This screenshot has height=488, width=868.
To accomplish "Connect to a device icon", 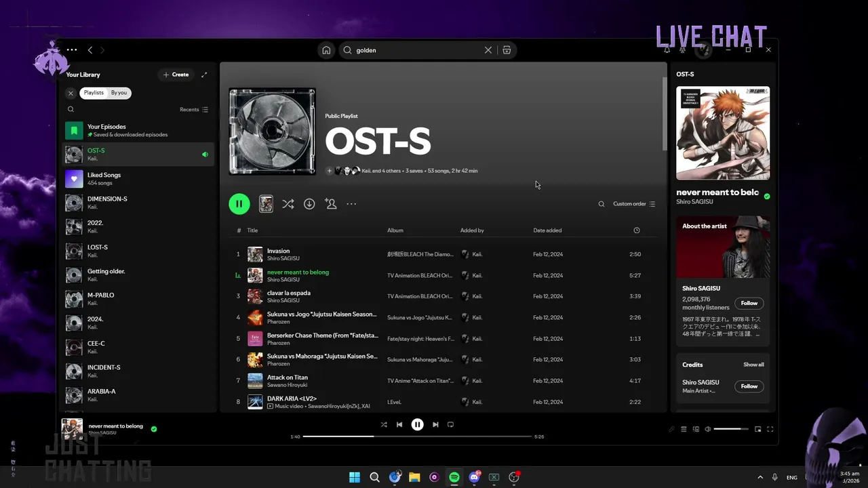I will tap(696, 429).
